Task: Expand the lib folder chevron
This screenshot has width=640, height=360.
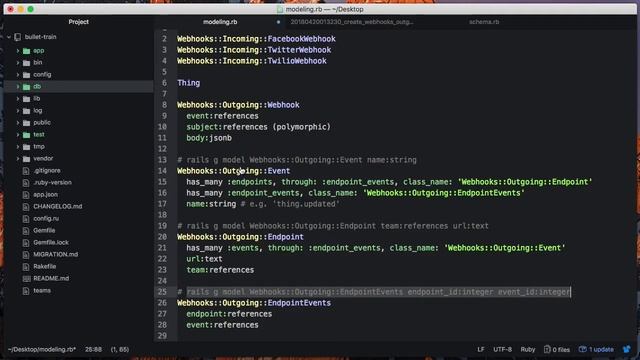Action: (18, 99)
